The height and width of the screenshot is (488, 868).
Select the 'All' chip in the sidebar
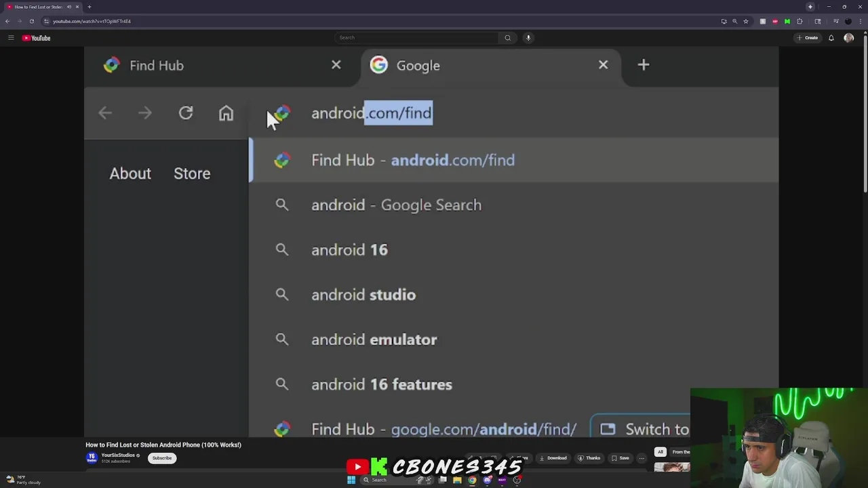click(x=660, y=452)
